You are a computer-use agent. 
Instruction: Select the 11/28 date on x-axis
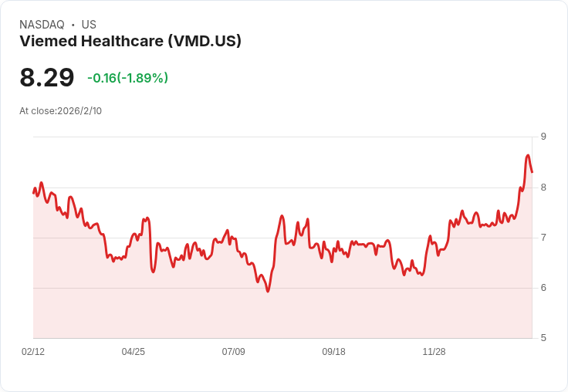click(x=434, y=351)
